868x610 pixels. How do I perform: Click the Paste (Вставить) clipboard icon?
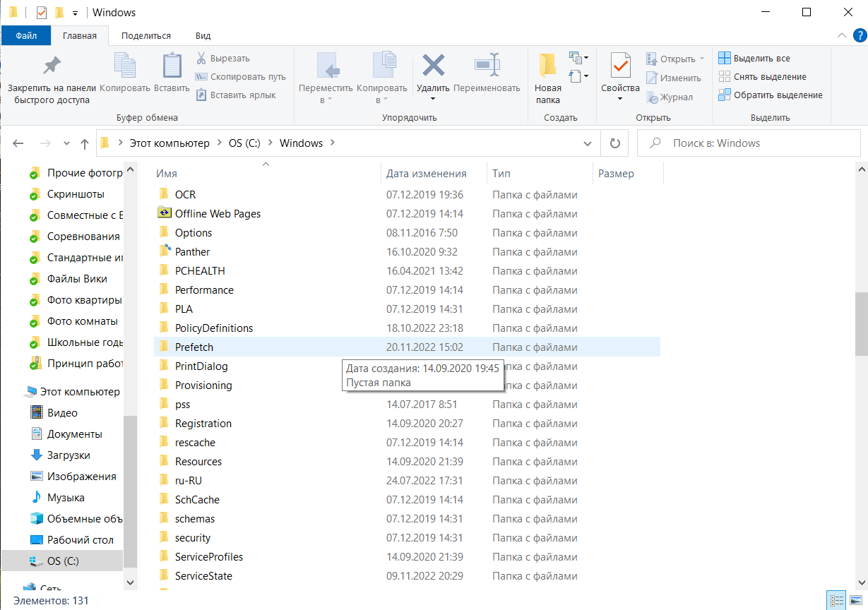pyautogui.click(x=172, y=66)
